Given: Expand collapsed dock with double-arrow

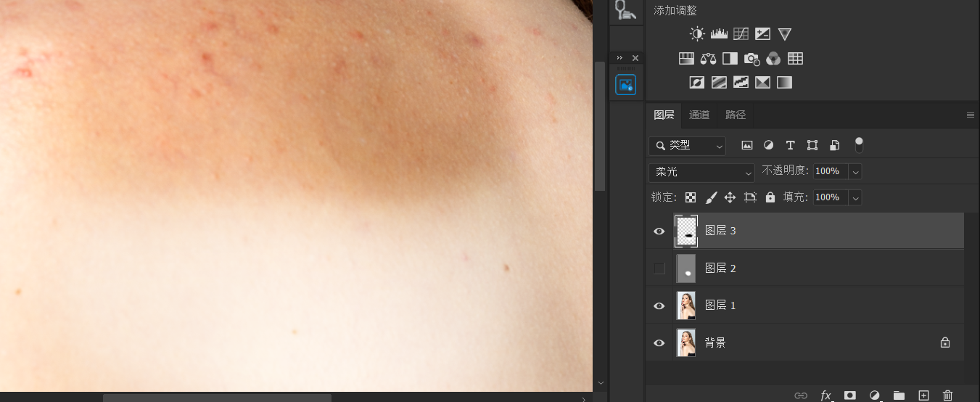Looking at the screenshot, I should (x=619, y=58).
